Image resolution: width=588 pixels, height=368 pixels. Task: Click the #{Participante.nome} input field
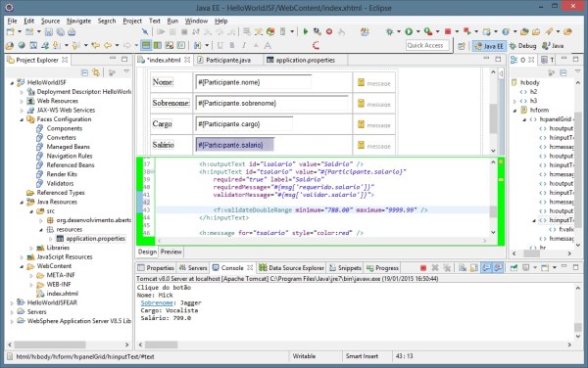click(254, 82)
